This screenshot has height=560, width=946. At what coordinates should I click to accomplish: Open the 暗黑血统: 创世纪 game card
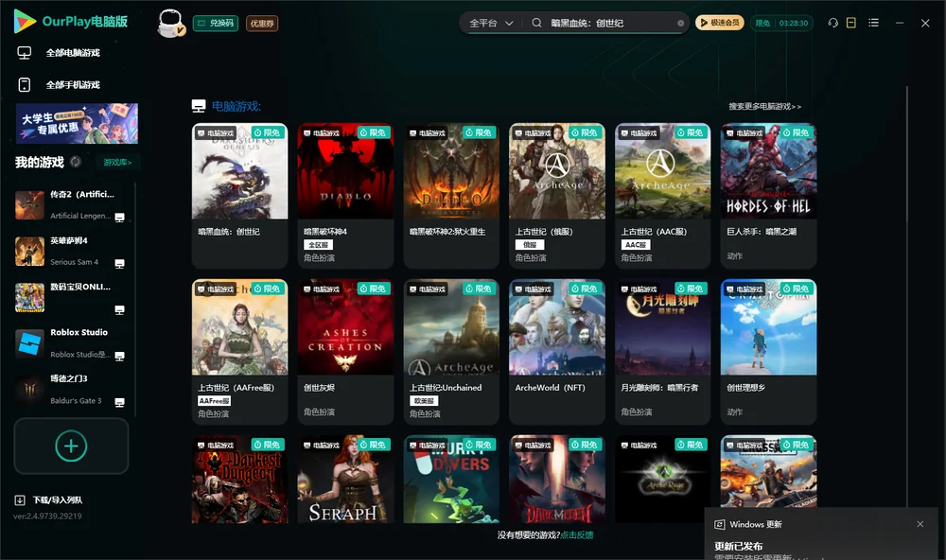click(x=239, y=196)
